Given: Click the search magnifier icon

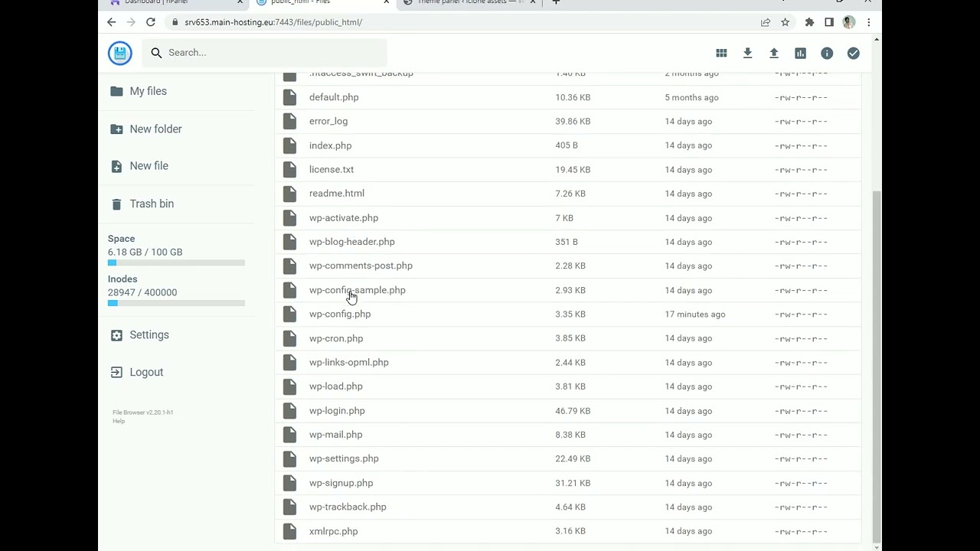Looking at the screenshot, I should tap(156, 53).
